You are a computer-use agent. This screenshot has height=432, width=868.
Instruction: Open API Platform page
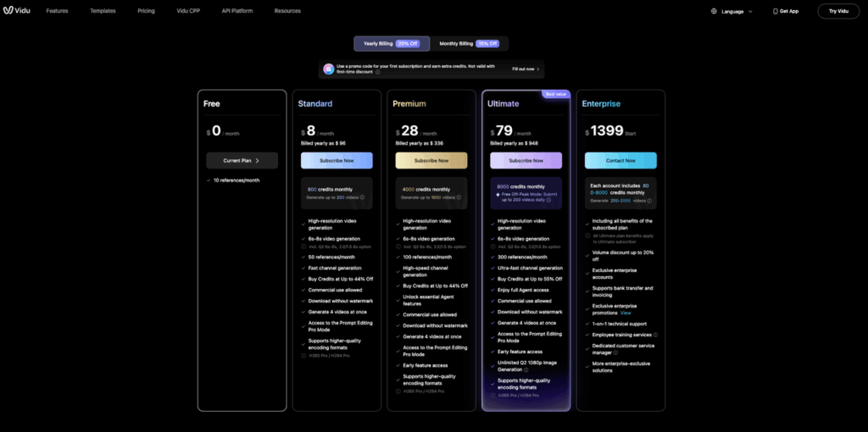pyautogui.click(x=237, y=11)
